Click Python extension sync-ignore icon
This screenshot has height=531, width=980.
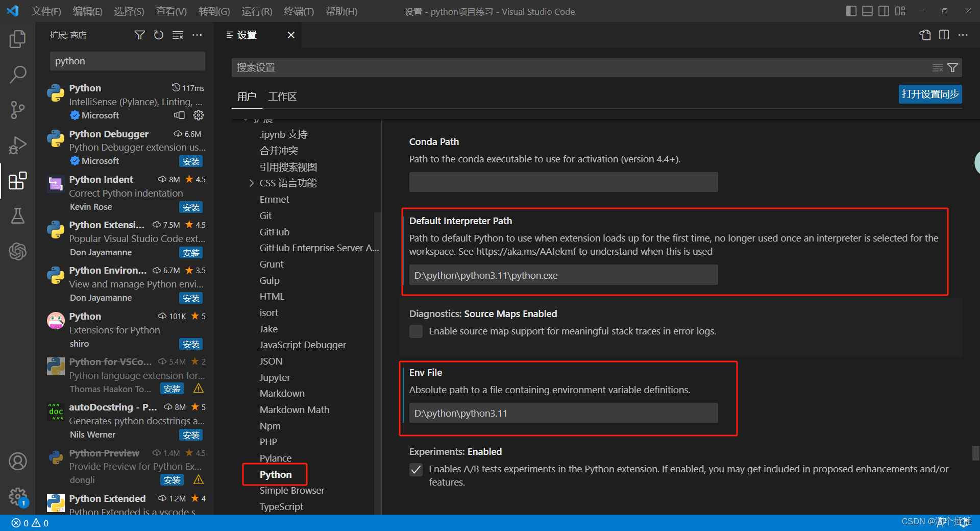tap(179, 115)
